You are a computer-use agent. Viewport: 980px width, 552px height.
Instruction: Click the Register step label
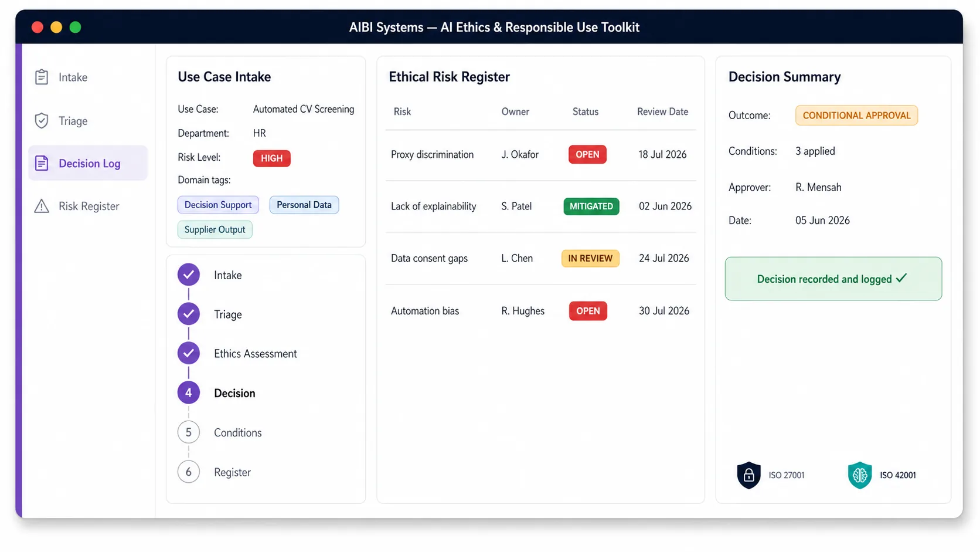coord(232,472)
